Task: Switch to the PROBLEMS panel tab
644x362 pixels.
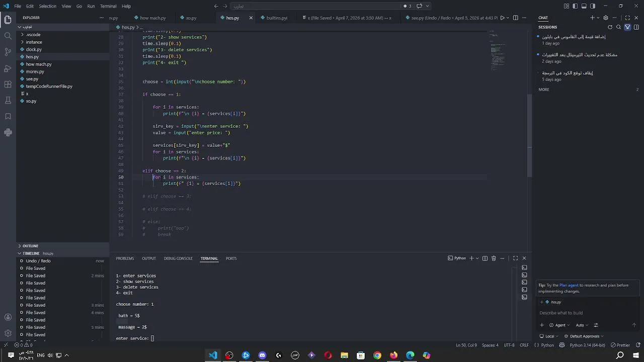Action: pyautogui.click(x=125, y=258)
